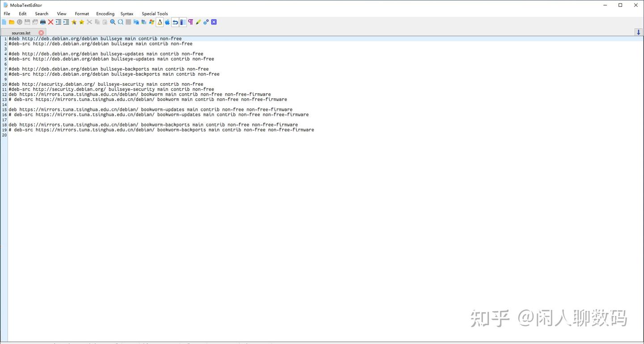This screenshot has width=644, height=344.
Task: Create a new file with the blank page icon
Action: (4, 22)
